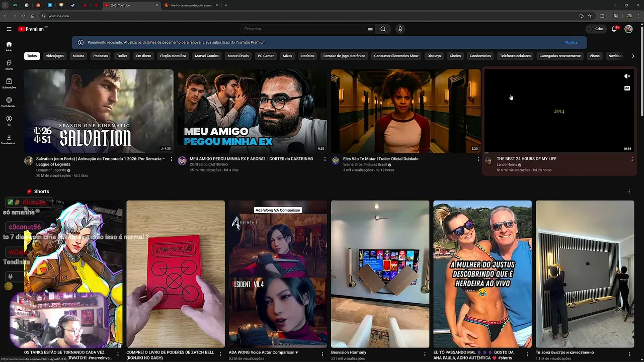Image resolution: width=644 pixels, height=362 pixels.
Task: Bookmark this page with the star
Action: pos(590,16)
